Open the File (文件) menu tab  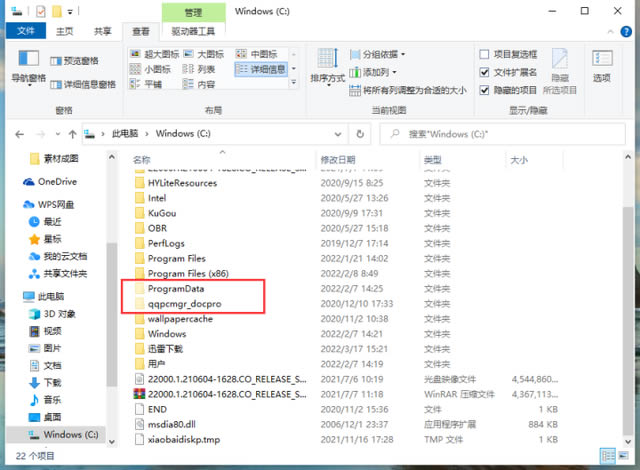[x=26, y=31]
